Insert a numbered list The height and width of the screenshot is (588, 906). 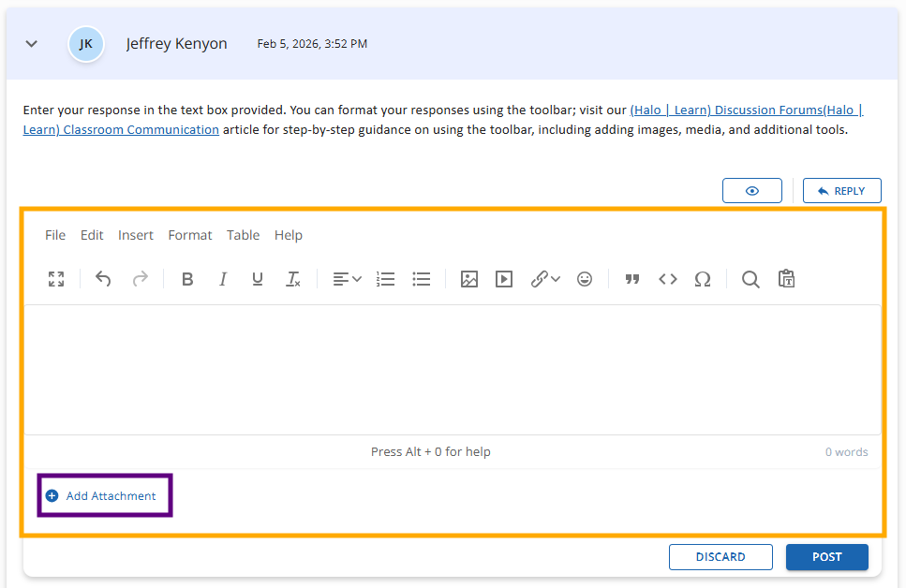[385, 279]
